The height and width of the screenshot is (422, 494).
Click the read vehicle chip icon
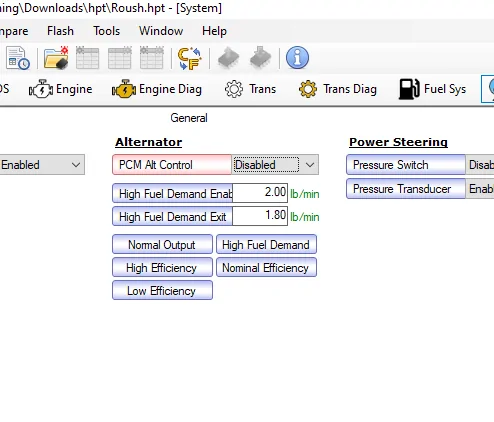pyautogui.click(x=228, y=58)
